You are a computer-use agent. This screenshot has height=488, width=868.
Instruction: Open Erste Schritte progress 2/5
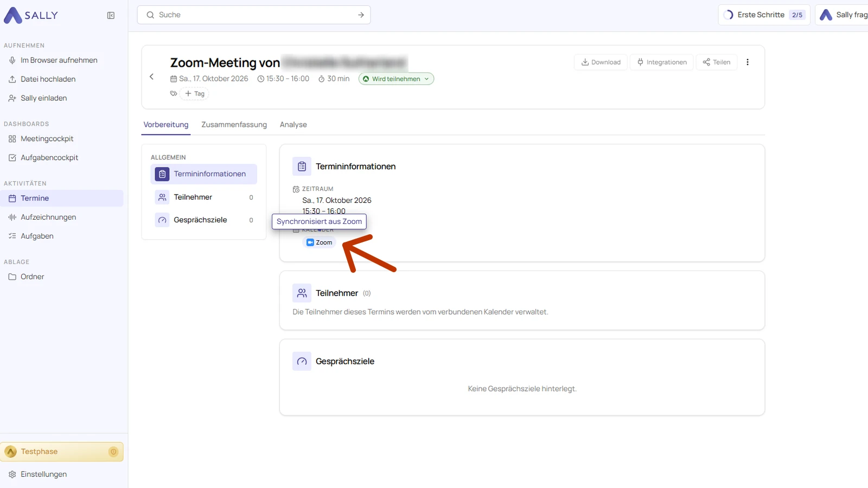click(x=764, y=15)
